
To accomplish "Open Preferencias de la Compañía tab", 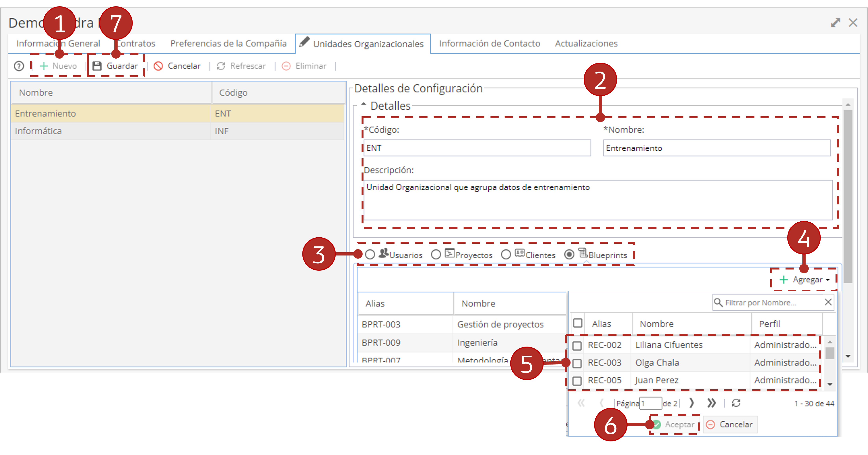I will point(228,43).
